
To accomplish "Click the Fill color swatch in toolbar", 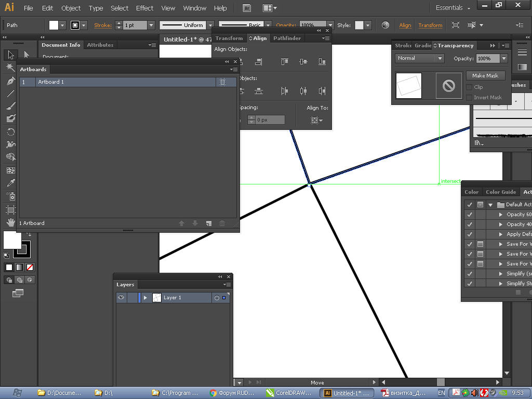I will click(x=12, y=241).
